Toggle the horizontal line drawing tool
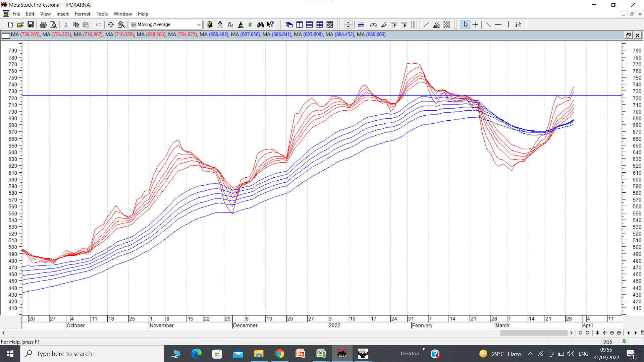The image size is (644, 362). pos(498,24)
